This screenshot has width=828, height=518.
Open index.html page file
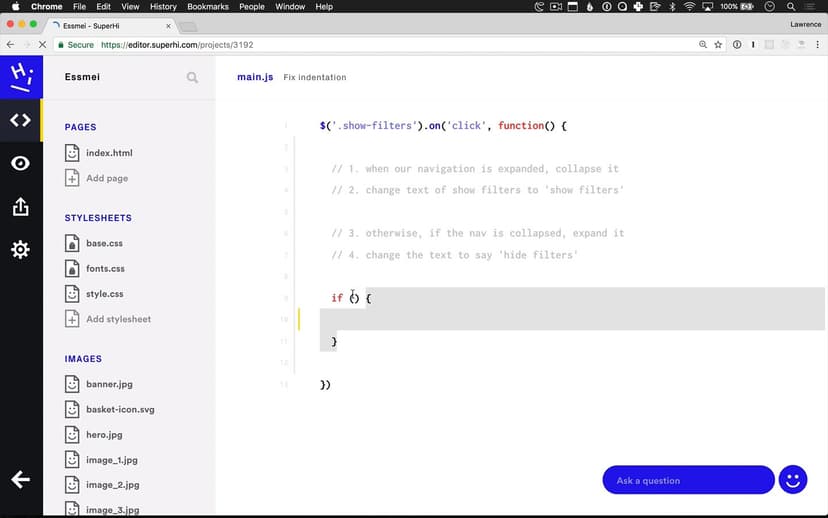[x=109, y=153]
